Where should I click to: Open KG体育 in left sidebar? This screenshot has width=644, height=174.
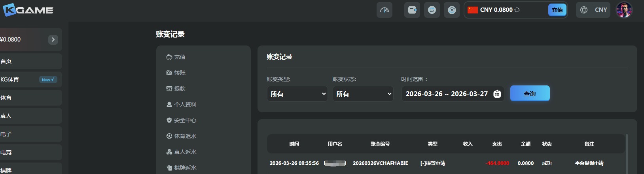(31, 79)
